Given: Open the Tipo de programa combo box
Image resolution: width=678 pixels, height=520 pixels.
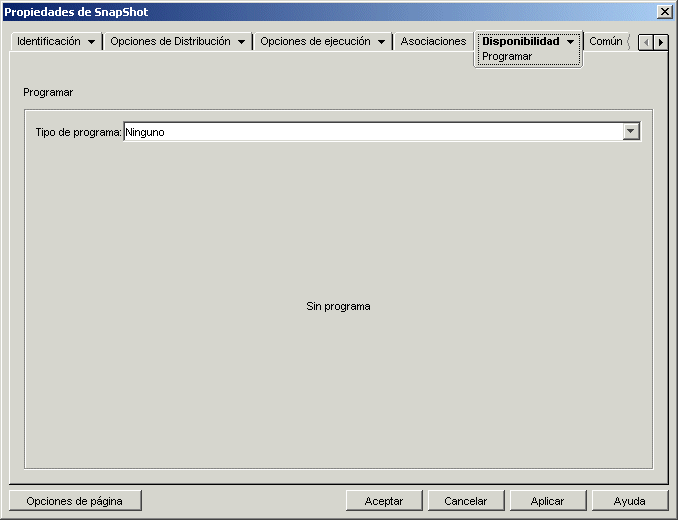Looking at the screenshot, I should (631, 131).
